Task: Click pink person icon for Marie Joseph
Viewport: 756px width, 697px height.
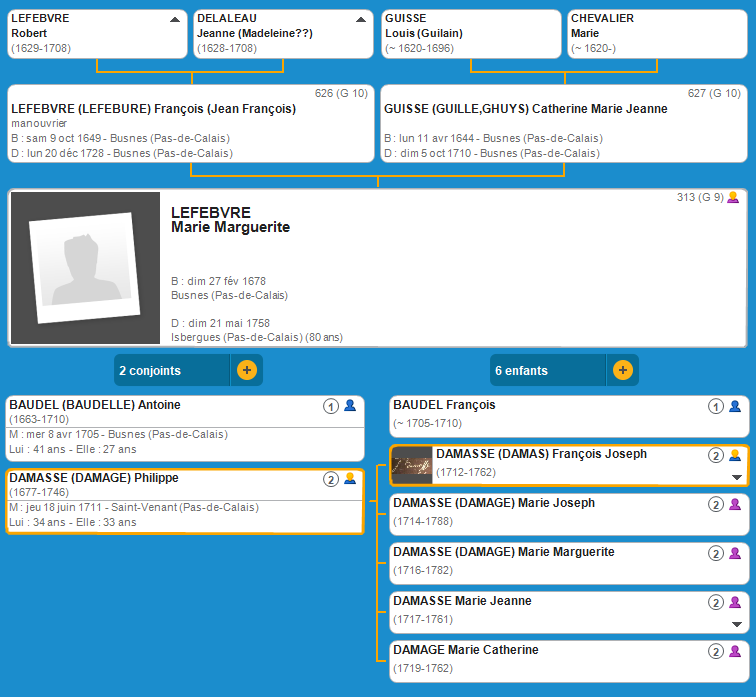Action: pos(735,504)
